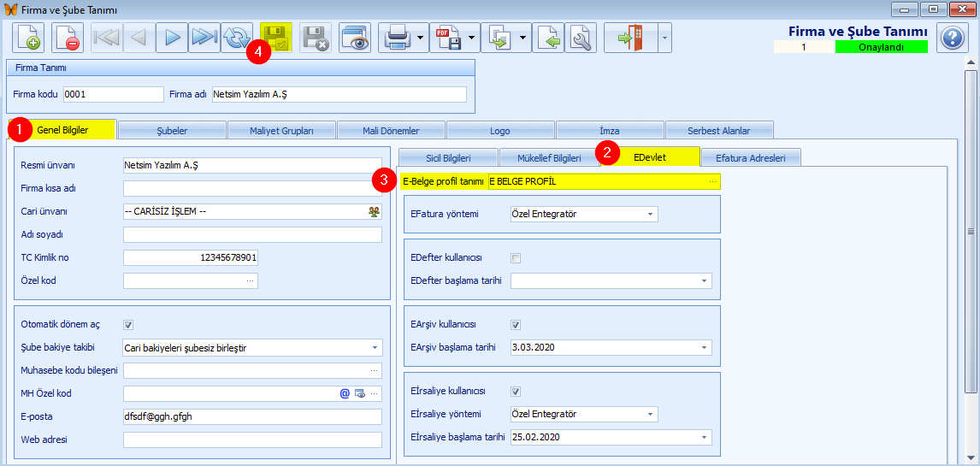
Task: Toggle EArşiv kullanıcısı checkbox
Action: (516, 325)
